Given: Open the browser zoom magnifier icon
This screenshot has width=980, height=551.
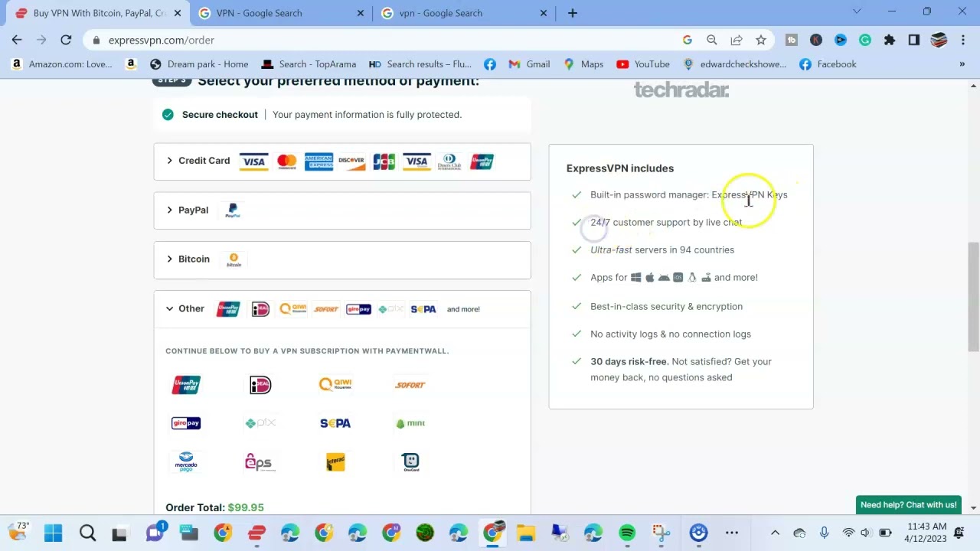Looking at the screenshot, I should click(711, 40).
